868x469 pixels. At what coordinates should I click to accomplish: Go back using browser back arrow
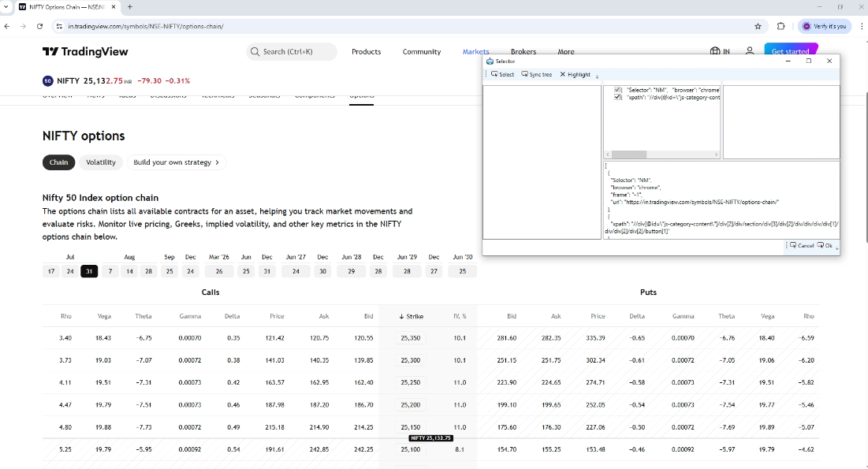7,26
